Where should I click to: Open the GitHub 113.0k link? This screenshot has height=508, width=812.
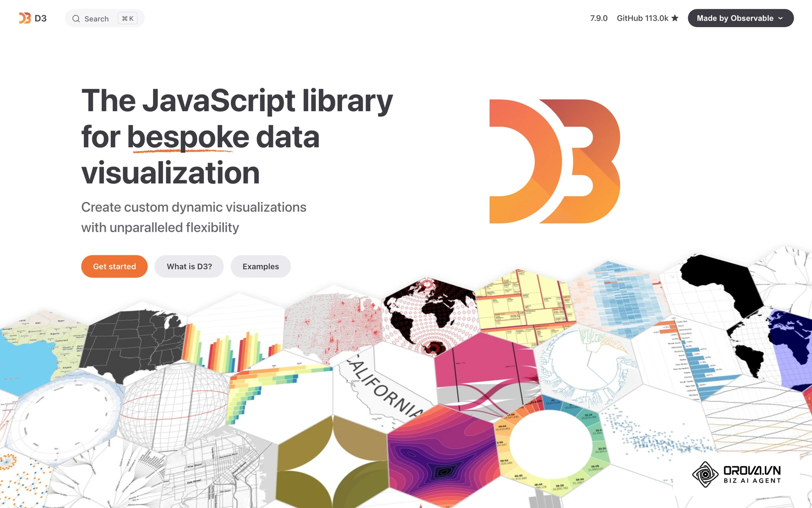coord(648,18)
